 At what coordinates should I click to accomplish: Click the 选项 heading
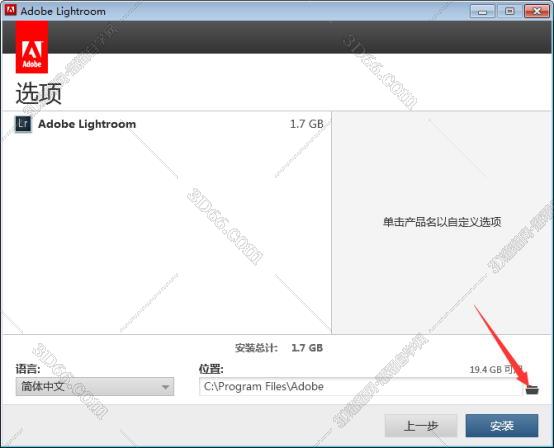point(39,94)
